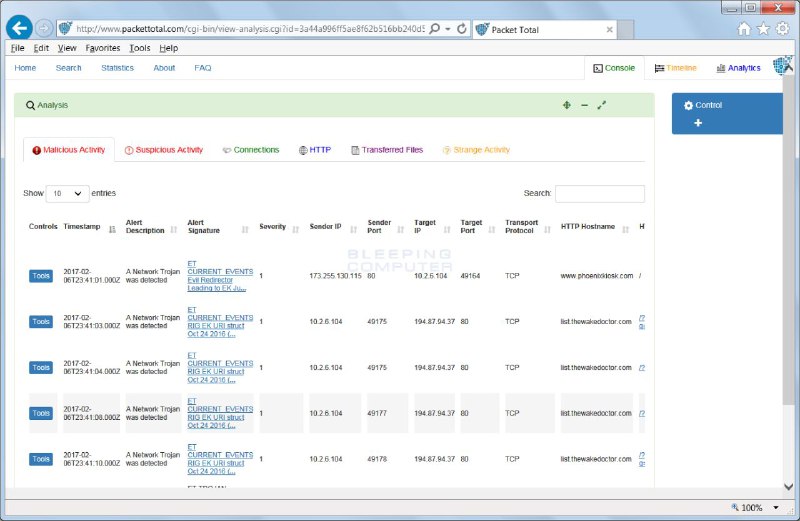Click sender IP 173.255.130.115 cell
Image resolution: width=800 pixels, height=521 pixels.
pos(335,276)
